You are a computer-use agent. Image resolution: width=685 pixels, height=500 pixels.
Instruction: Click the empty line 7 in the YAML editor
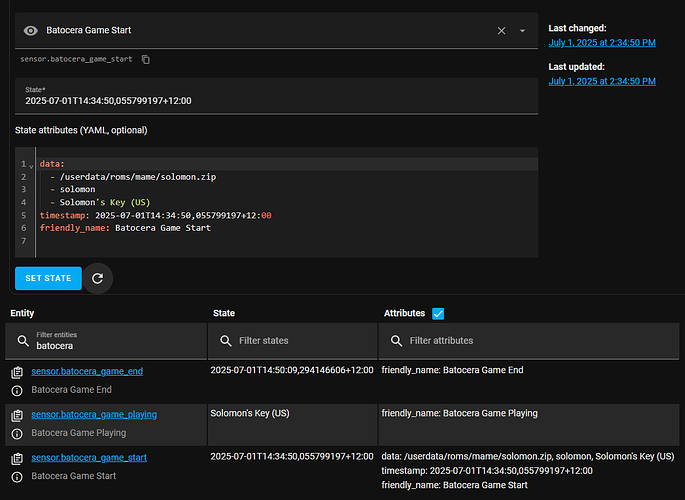click(287, 241)
